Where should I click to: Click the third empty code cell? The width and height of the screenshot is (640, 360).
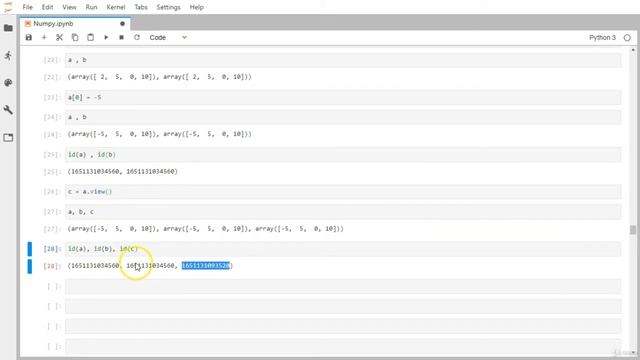(343, 326)
